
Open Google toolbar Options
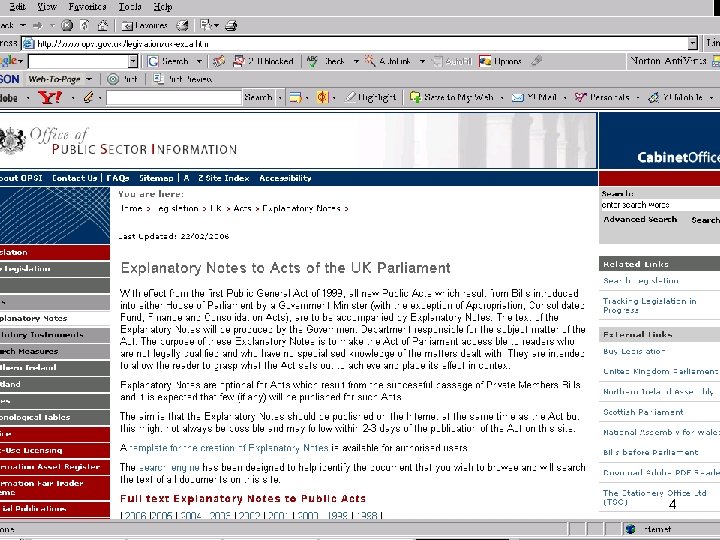500,61
